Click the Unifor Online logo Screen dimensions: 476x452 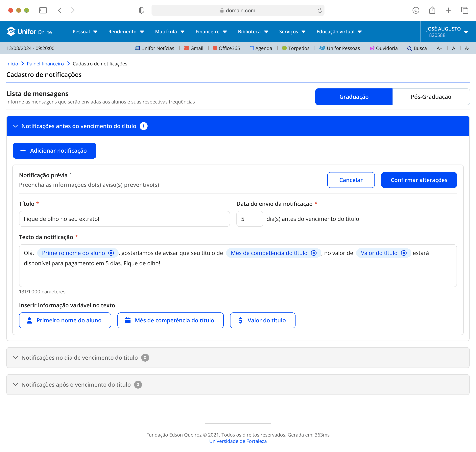click(29, 32)
